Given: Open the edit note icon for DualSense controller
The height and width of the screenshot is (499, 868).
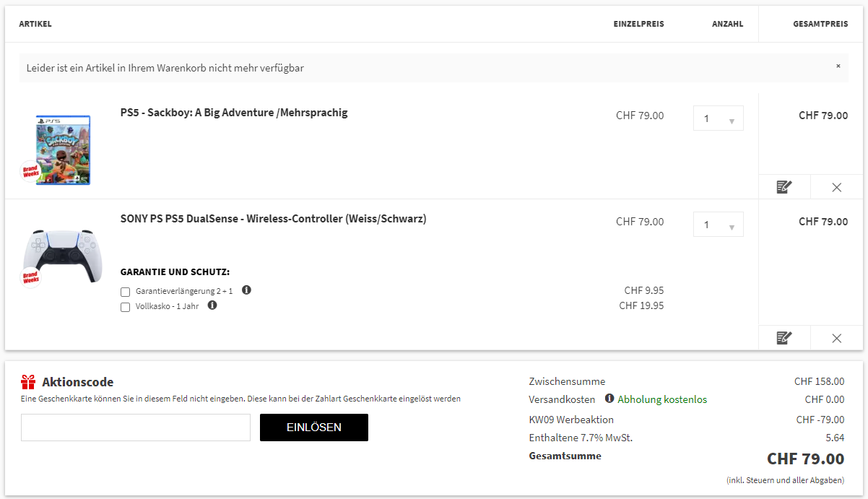Looking at the screenshot, I should 784,338.
